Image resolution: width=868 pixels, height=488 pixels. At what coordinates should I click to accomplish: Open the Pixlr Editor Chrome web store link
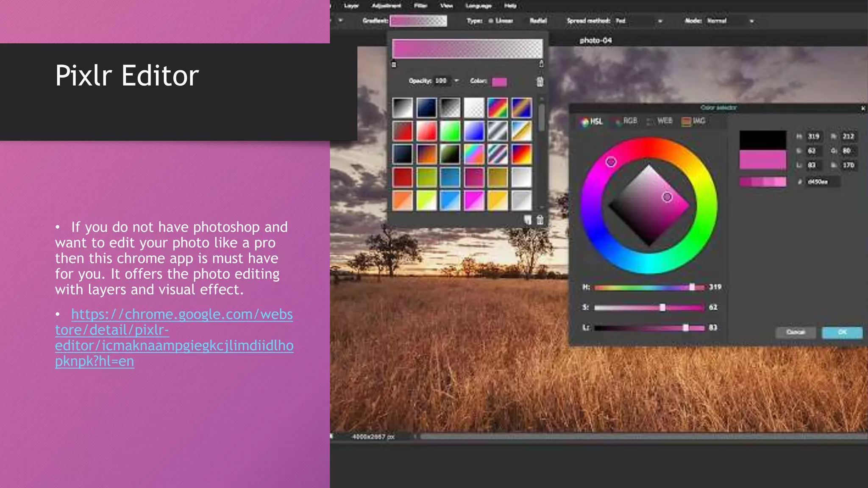pyautogui.click(x=174, y=338)
